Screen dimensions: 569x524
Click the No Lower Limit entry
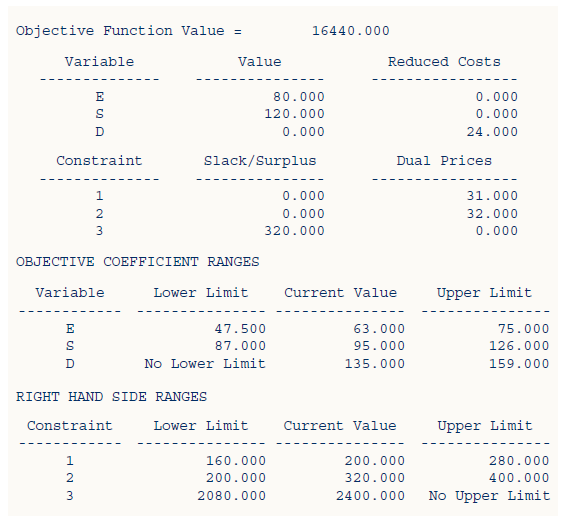click(205, 364)
